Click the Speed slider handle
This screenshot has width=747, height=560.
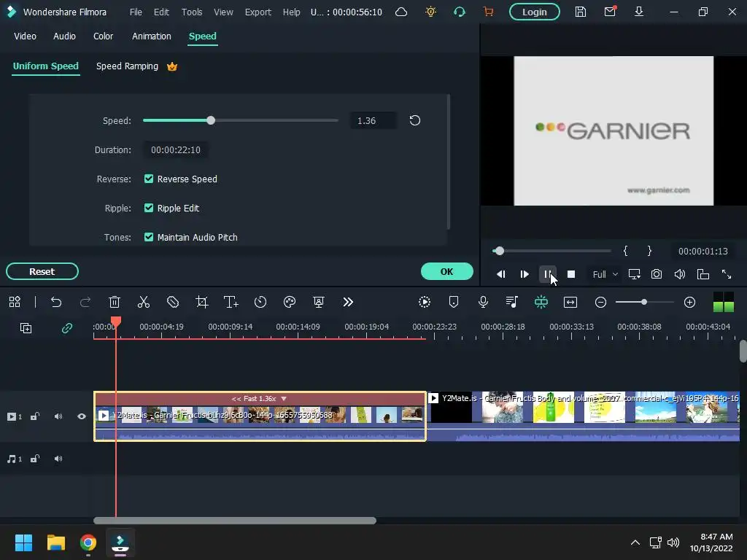(x=211, y=120)
